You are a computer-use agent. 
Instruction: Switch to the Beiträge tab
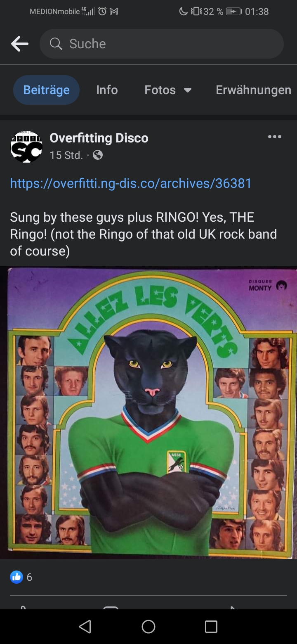[x=46, y=90]
